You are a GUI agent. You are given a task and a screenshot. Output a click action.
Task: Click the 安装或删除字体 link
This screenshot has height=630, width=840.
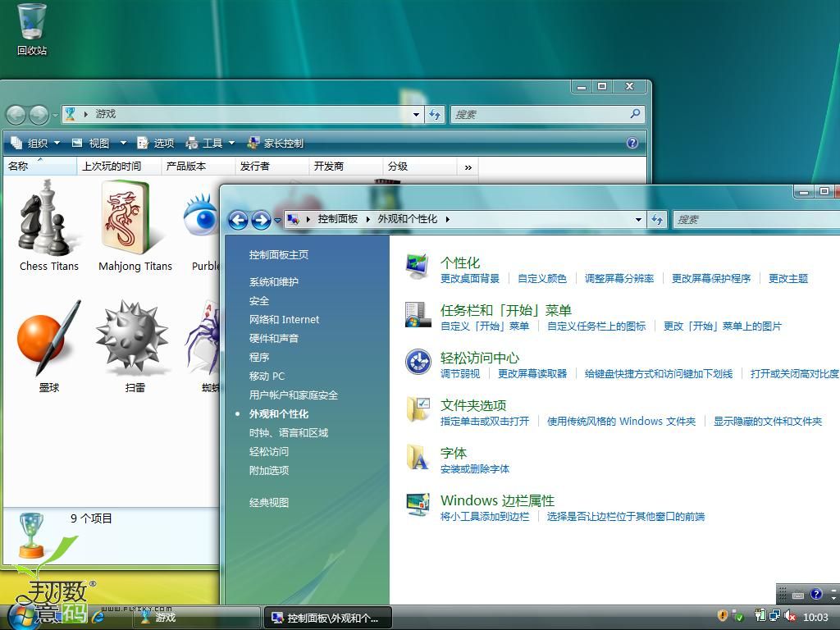475,469
